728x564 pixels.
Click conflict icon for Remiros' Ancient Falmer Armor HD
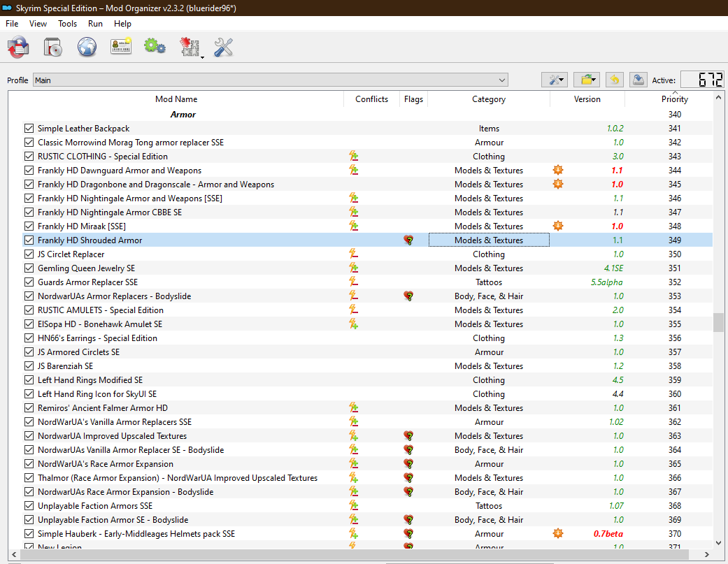353,408
